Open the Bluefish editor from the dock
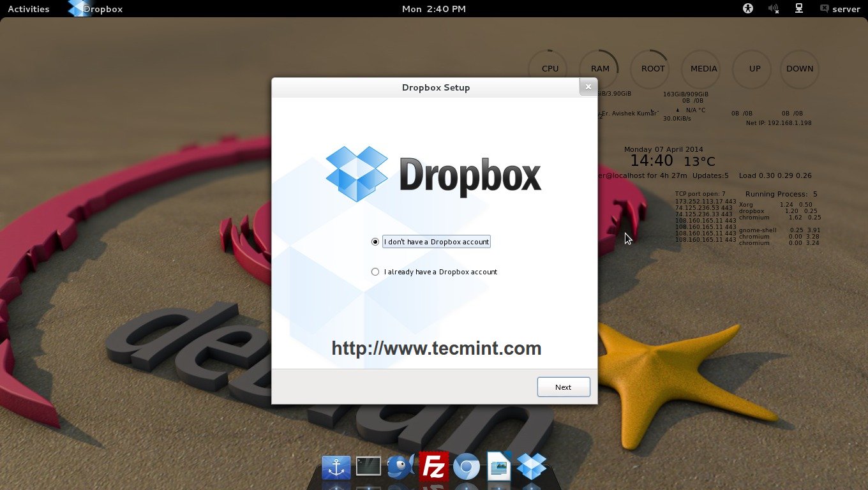Screen dimensions: 868x490 [401, 466]
